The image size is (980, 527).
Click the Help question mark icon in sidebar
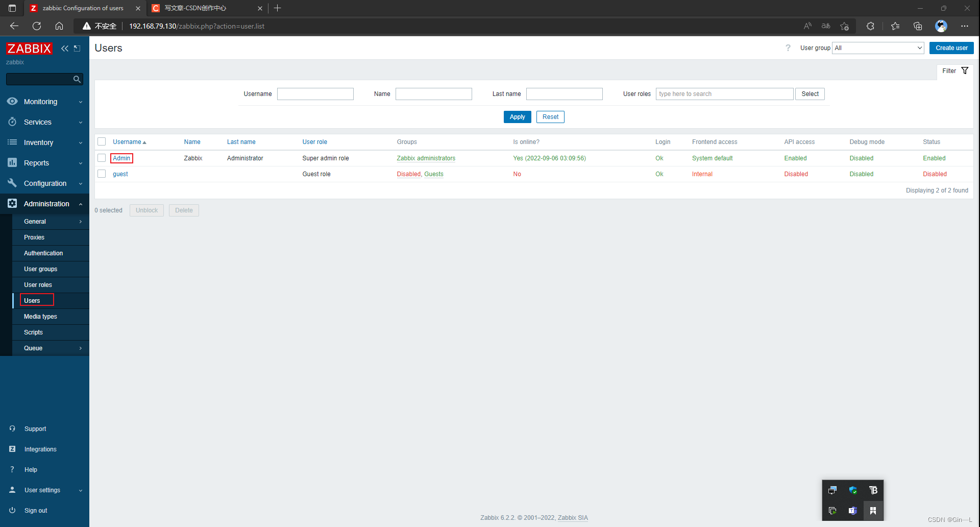(12, 469)
